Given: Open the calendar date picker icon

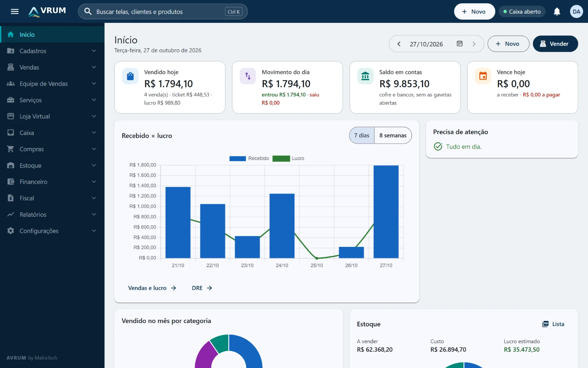Looking at the screenshot, I should click(x=459, y=44).
